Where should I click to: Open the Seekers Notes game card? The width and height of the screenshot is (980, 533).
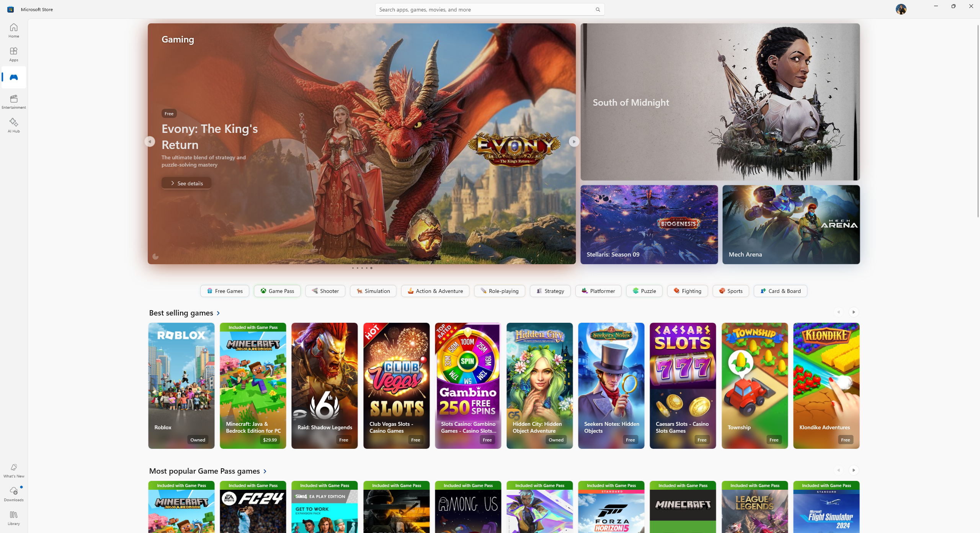point(611,386)
